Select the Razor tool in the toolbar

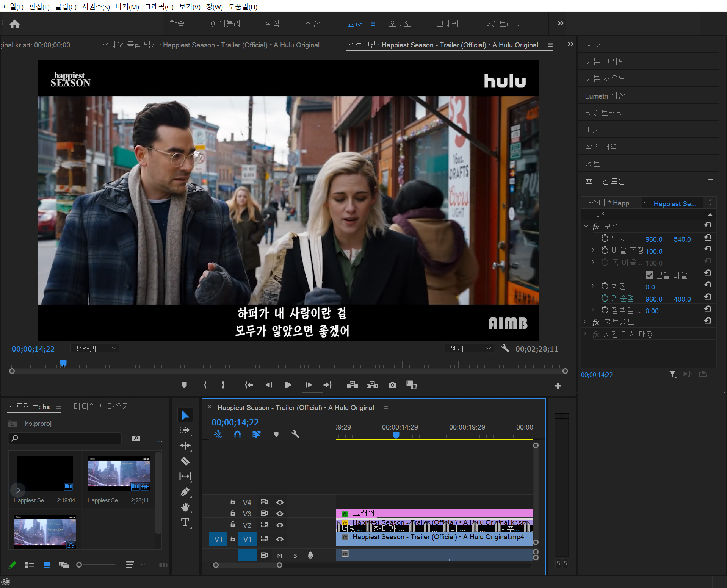pos(185,461)
